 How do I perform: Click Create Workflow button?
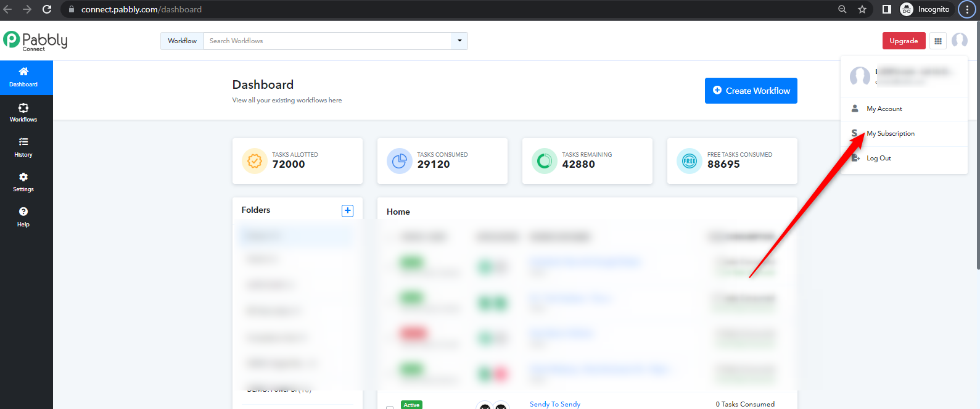pyautogui.click(x=751, y=91)
